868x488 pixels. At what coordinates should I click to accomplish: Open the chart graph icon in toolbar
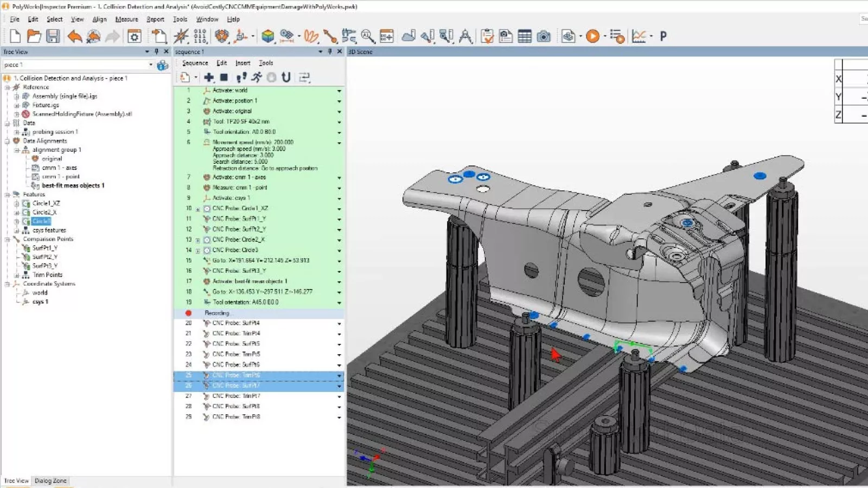tap(639, 36)
